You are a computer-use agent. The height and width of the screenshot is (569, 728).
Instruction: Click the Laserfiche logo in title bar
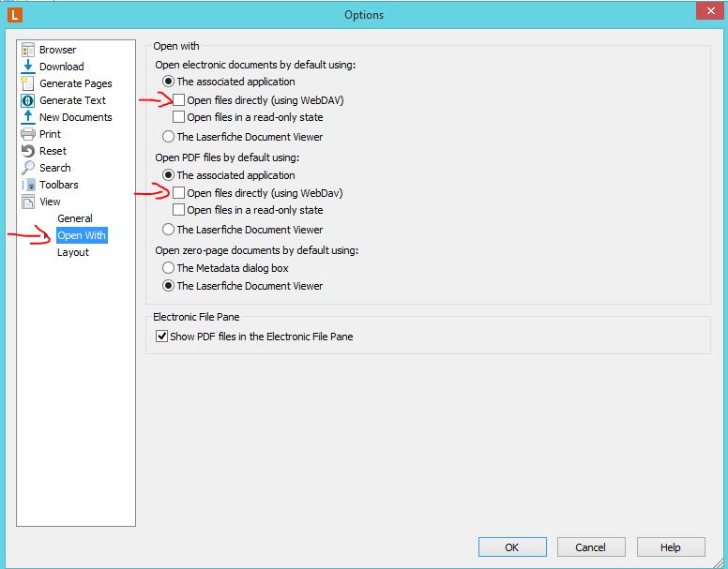coord(15,15)
